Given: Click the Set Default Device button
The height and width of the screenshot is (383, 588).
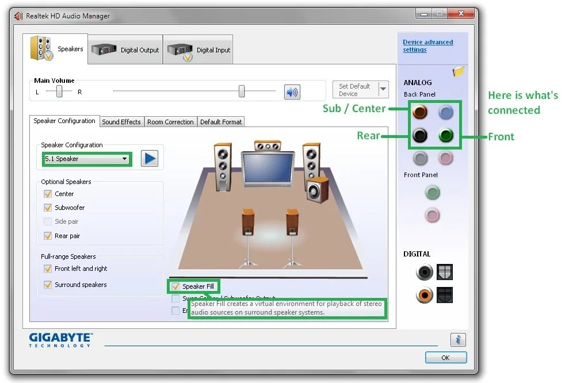Looking at the screenshot, I should coord(356,90).
